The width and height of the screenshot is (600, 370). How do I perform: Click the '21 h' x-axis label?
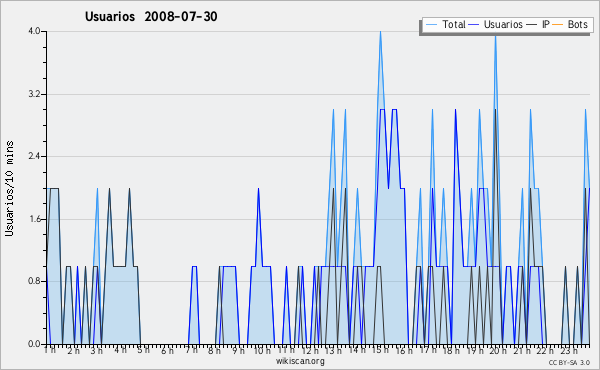[x=522, y=350]
